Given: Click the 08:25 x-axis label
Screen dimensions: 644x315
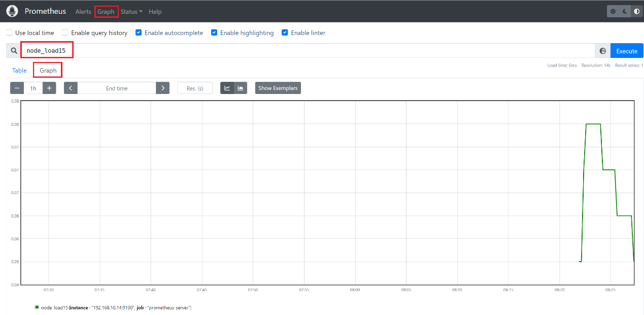Looking at the screenshot, I should click(611, 290).
